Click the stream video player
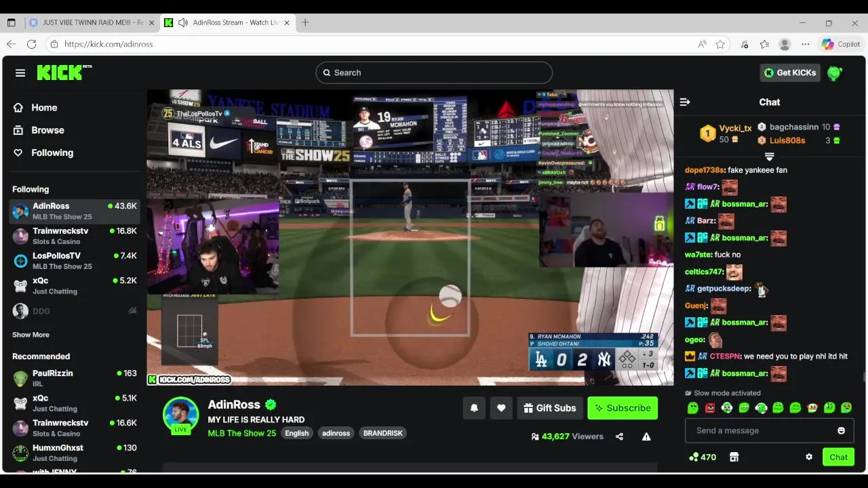Screen dimensions: 868x488 [410, 237]
